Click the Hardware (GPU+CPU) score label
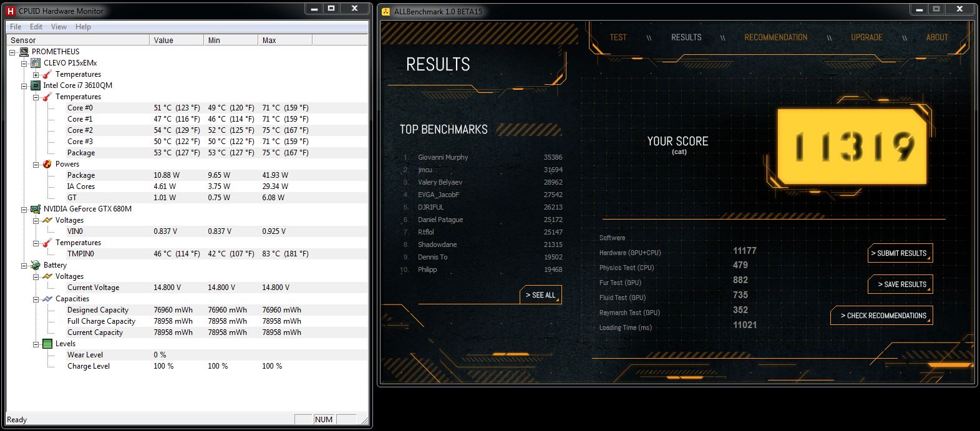This screenshot has height=431, width=980. [630, 253]
